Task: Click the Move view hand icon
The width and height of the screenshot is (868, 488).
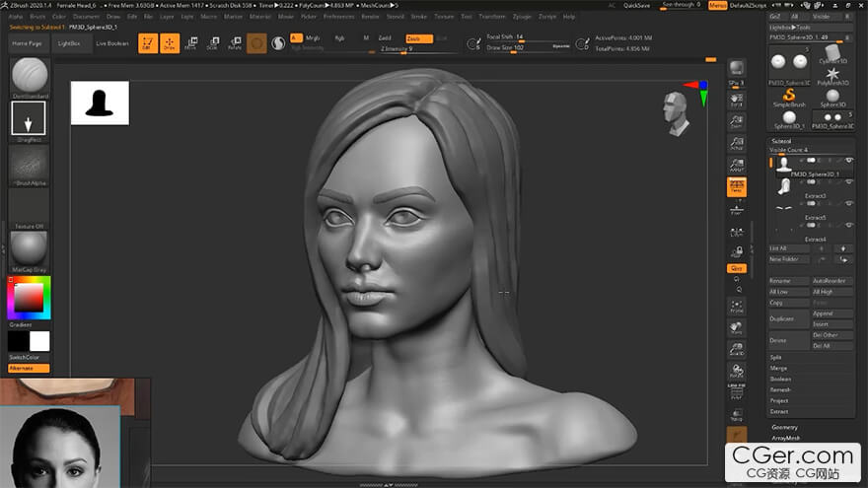Action: [736, 327]
